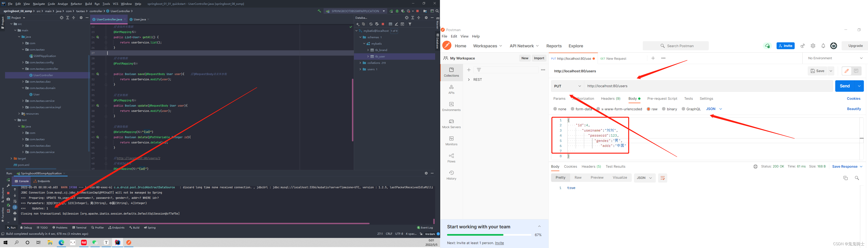The width and height of the screenshot is (868, 248).
Task: Click locate opened file icon in Project panel
Action: 61,17
